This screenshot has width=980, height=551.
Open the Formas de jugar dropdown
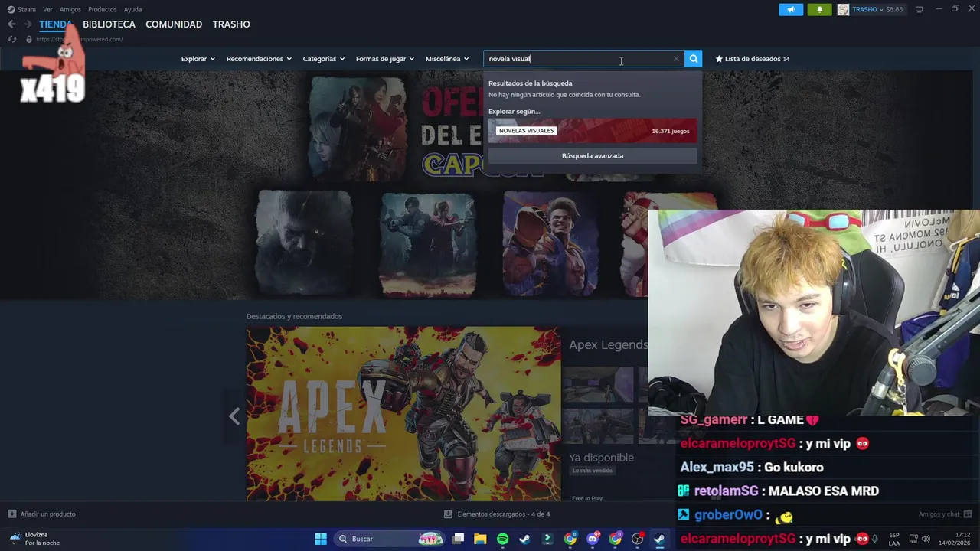(384, 59)
